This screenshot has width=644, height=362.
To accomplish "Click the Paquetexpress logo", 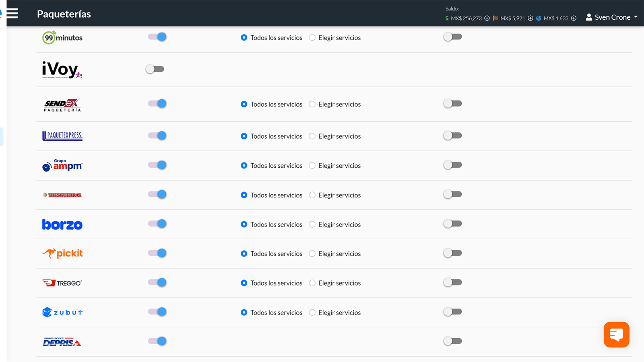I will click(x=62, y=136).
